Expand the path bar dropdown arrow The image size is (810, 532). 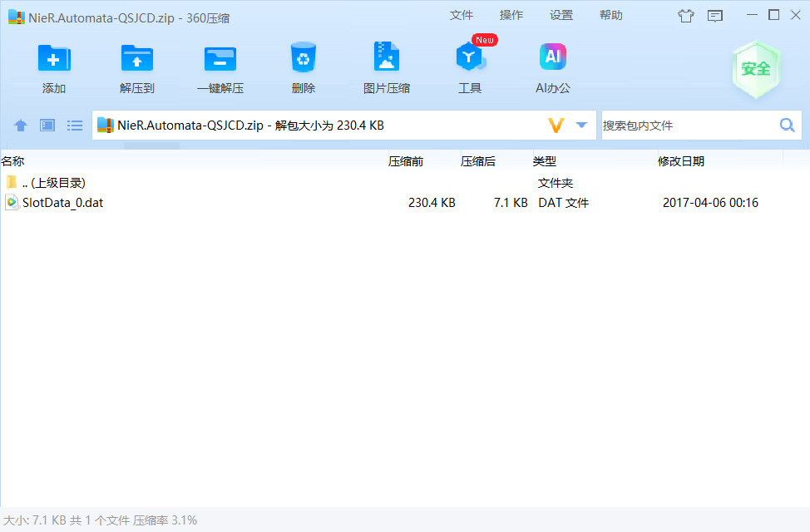(x=581, y=125)
